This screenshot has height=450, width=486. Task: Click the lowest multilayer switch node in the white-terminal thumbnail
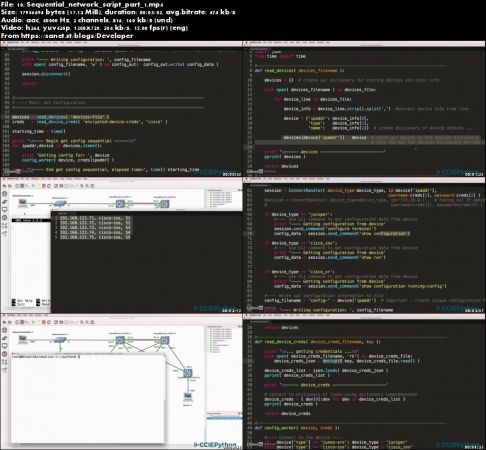coord(188,373)
